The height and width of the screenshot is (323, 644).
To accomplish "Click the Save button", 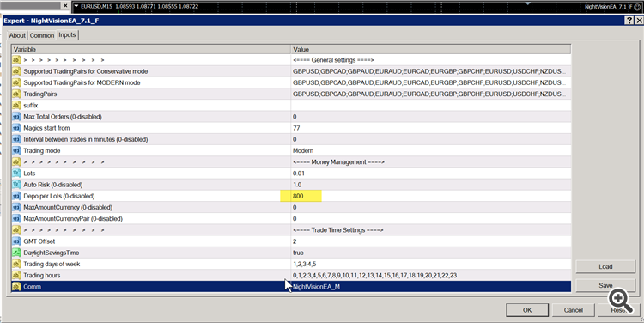I will click(x=605, y=285).
